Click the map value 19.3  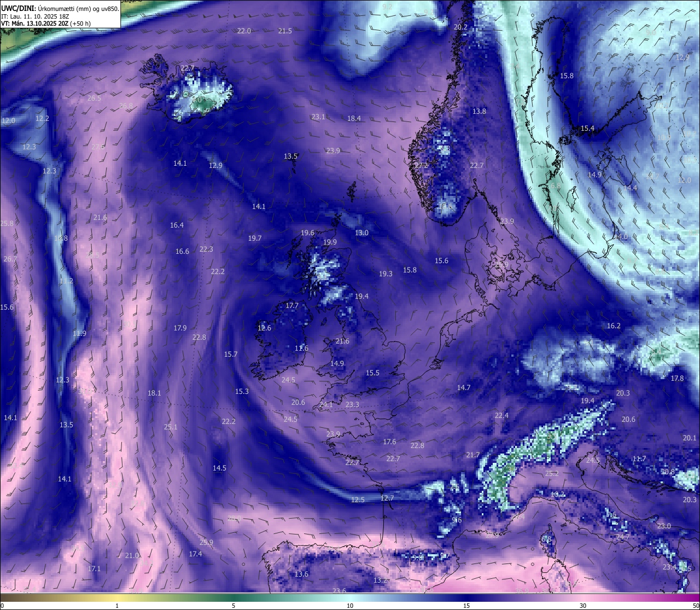click(x=386, y=274)
